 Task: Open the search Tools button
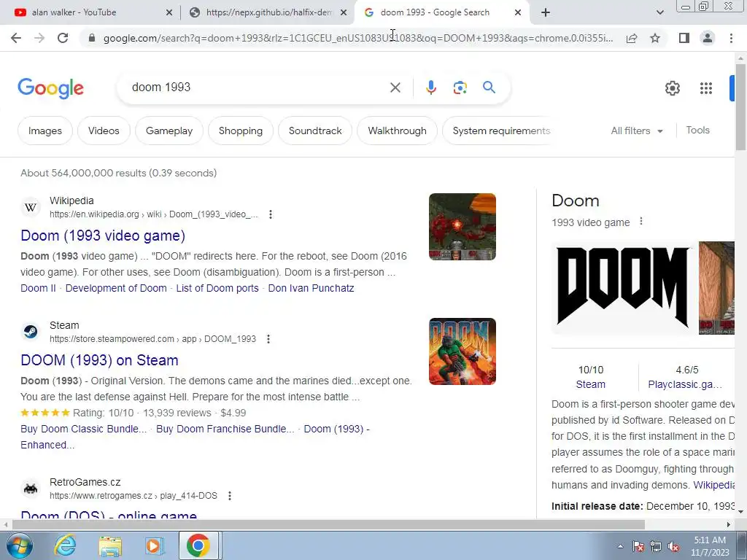[x=697, y=130]
